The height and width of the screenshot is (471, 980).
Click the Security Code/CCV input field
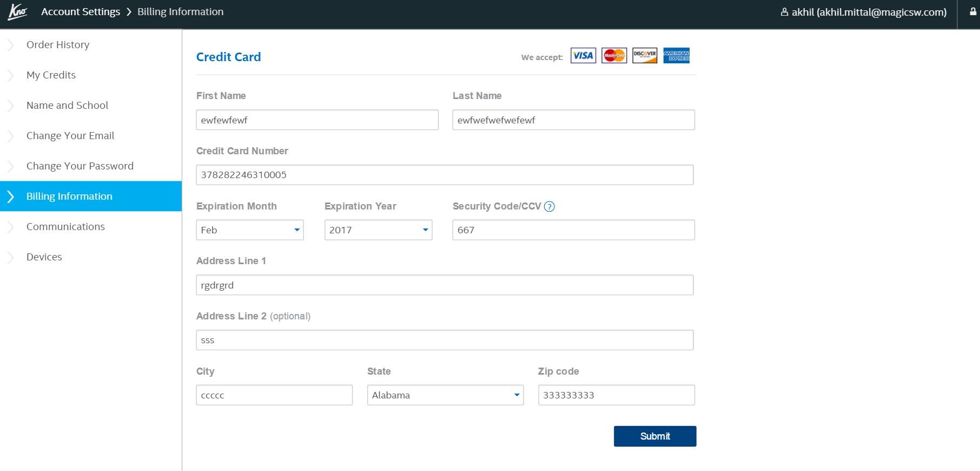pyautogui.click(x=574, y=230)
